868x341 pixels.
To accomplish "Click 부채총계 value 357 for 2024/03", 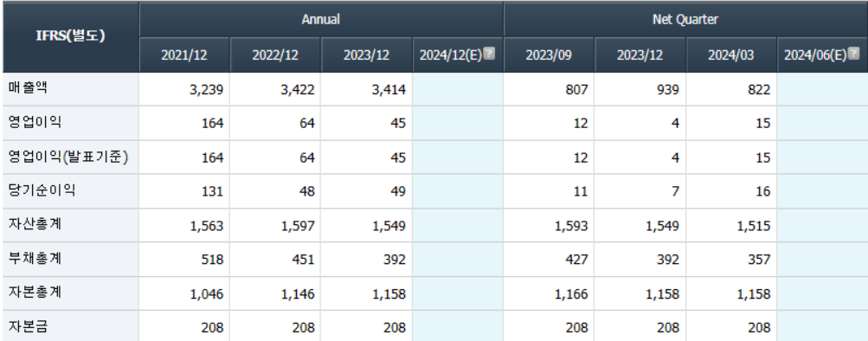I will point(759,260).
